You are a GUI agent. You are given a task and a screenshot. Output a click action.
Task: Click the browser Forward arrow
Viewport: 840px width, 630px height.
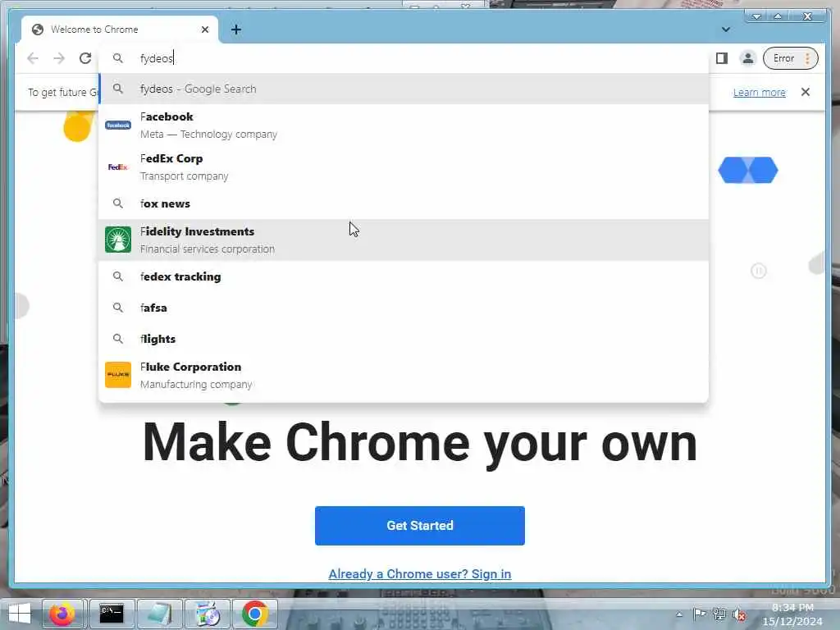coord(59,58)
